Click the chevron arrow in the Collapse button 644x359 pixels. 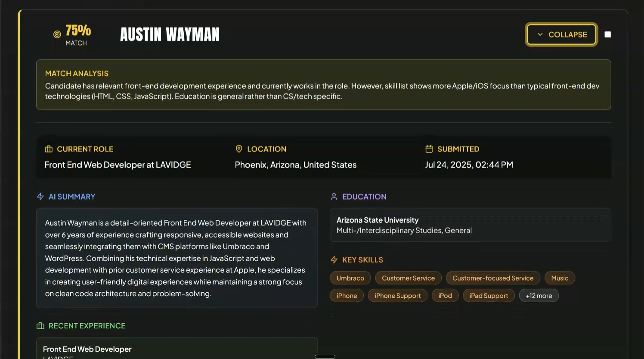coord(540,34)
